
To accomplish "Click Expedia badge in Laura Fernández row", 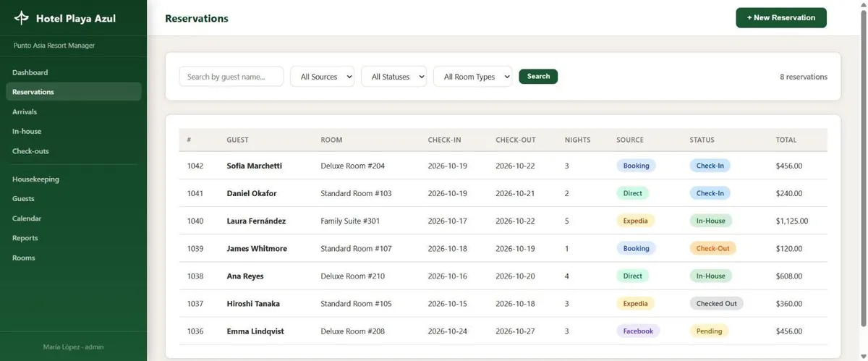I will coord(636,221).
